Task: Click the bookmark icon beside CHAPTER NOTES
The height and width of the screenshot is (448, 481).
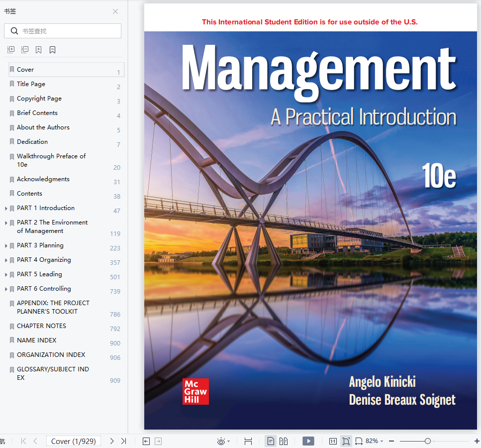Action: pyautogui.click(x=12, y=327)
